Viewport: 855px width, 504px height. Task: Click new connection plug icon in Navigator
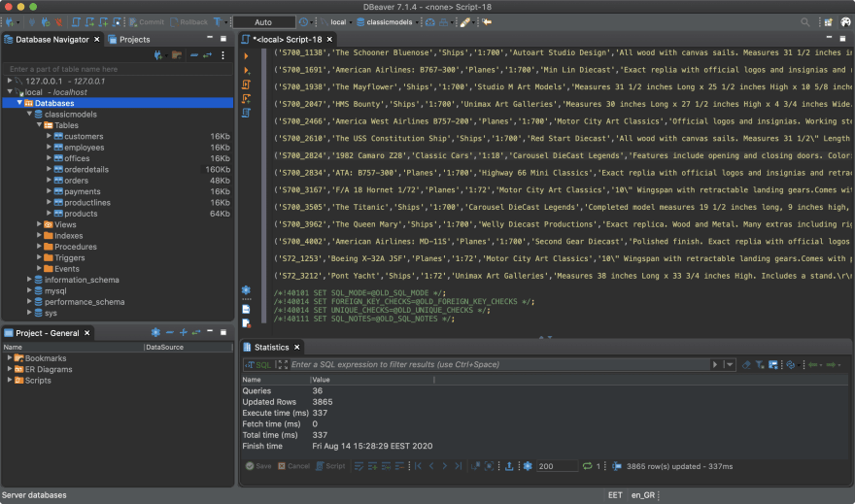click(x=158, y=55)
